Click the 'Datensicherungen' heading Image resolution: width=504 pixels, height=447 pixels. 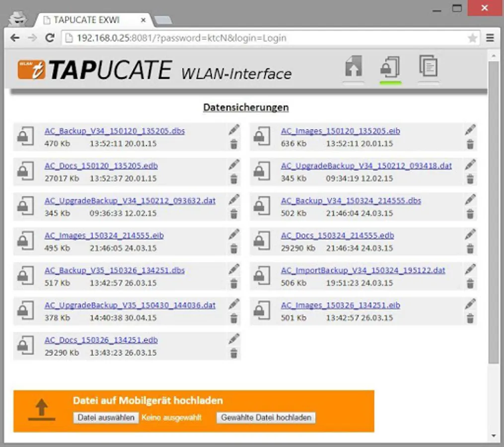coord(246,107)
